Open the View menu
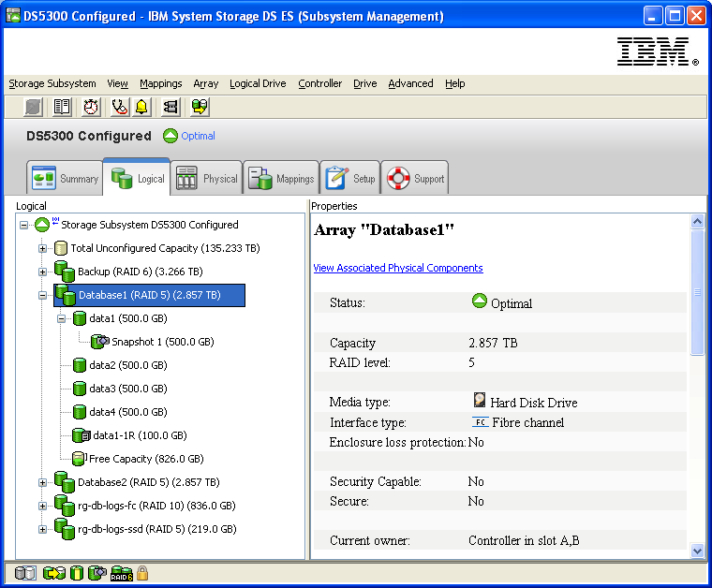712x588 pixels. (117, 83)
